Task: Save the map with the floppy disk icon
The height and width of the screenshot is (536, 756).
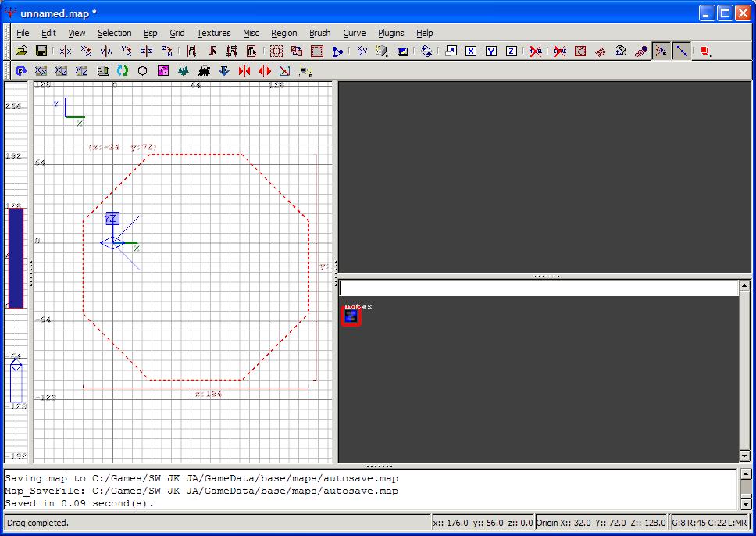Action: (41, 51)
